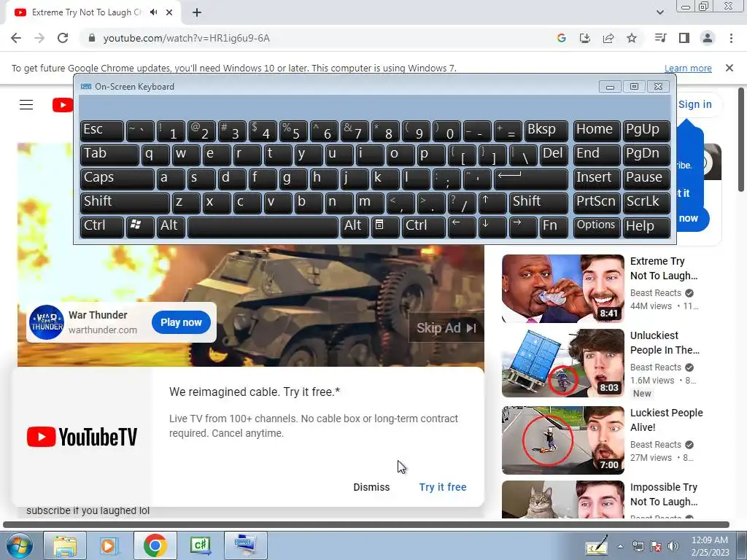
Task: Reload the YouTube page
Action: tap(63, 38)
